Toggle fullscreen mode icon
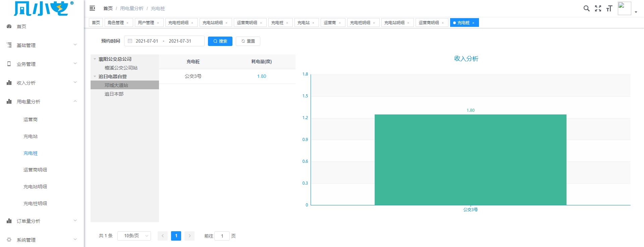 coord(598,8)
